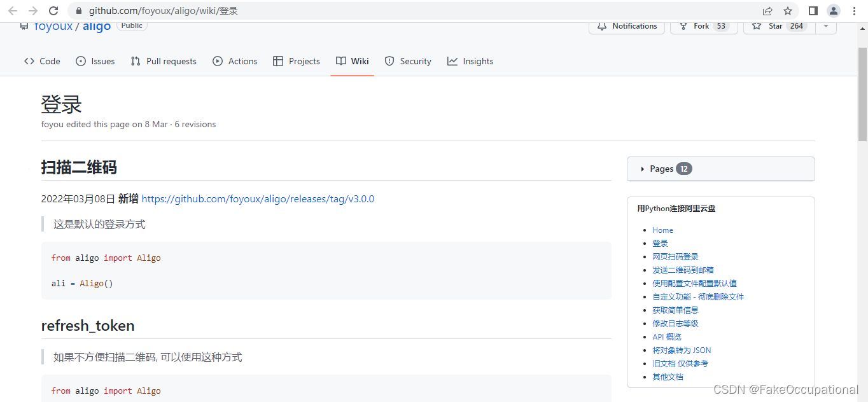Open the Insights tab
This screenshot has width=868, height=402.
tap(470, 61)
